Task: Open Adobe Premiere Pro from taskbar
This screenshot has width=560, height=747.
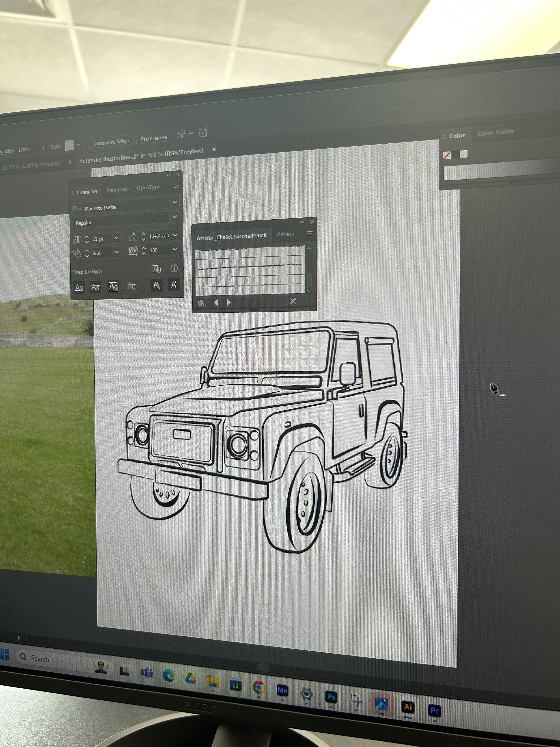Action: (434, 711)
